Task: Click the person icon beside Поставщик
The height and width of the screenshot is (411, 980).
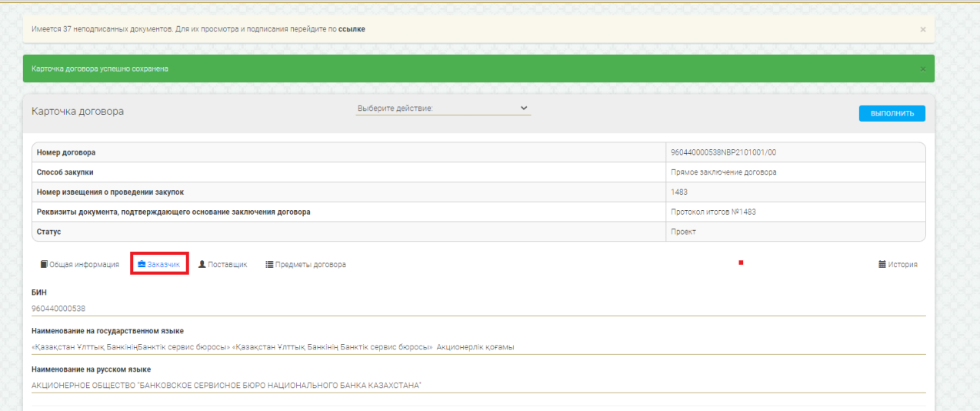Action: pos(202,265)
